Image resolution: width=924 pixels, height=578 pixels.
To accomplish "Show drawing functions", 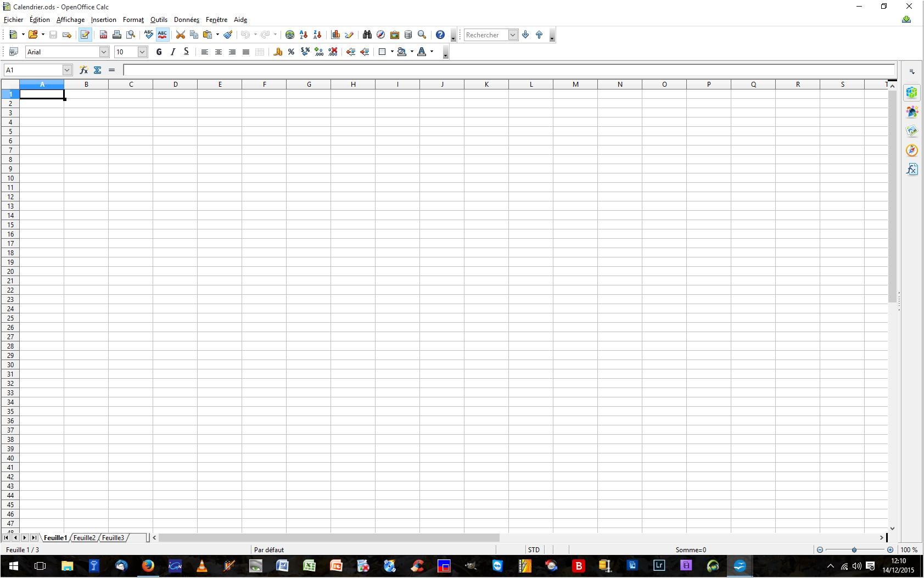I will tap(349, 35).
